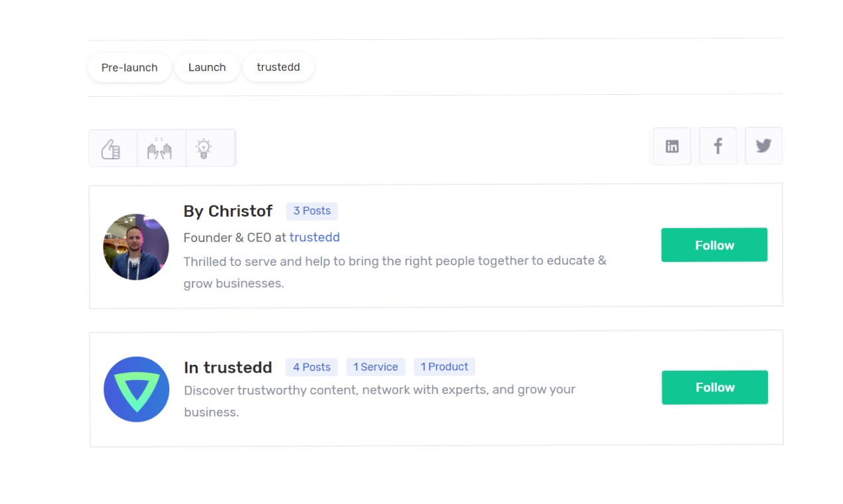This screenshot has height=504, width=843.
Task: Select the Launch filter pill
Action: tap(206, 67)
